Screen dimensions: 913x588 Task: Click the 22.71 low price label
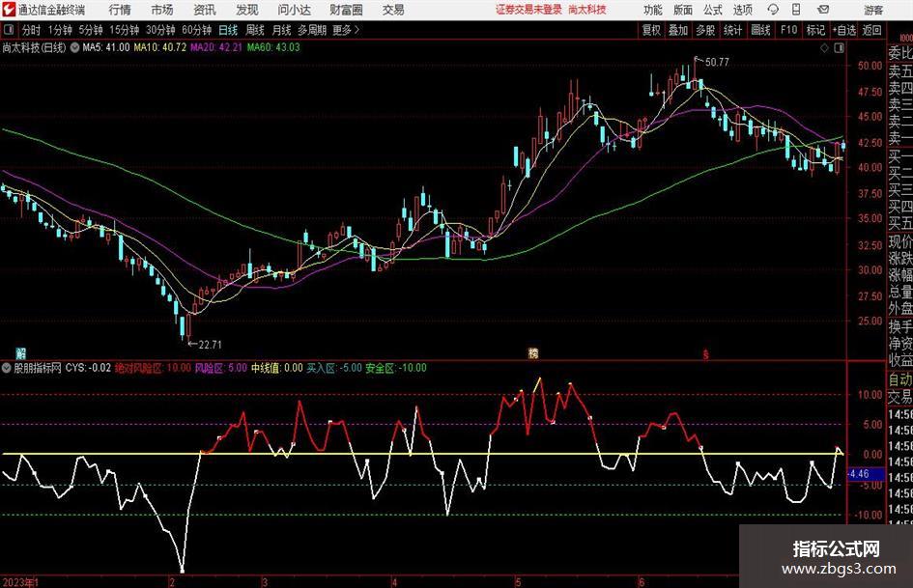pyautogui.click(x=210, y=345)
